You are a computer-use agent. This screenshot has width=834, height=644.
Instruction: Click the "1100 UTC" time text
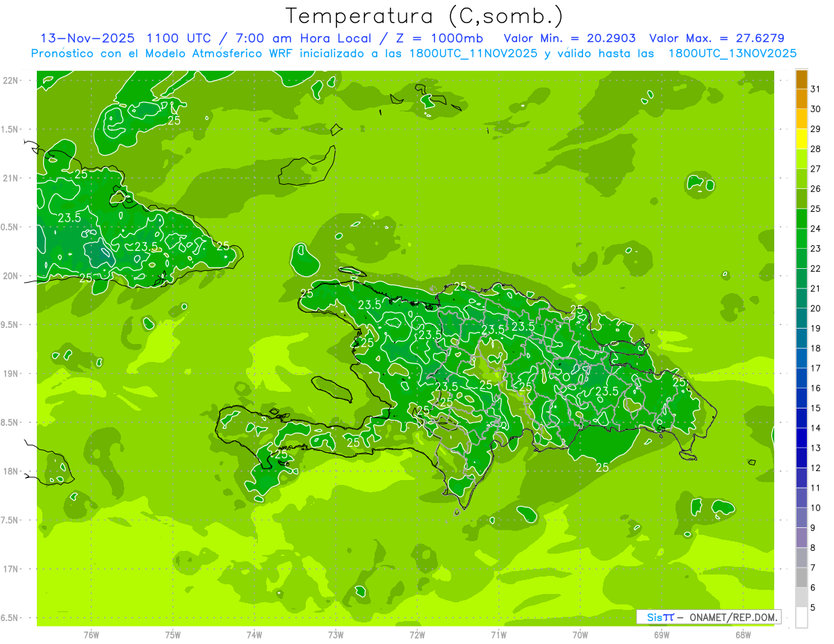[x=180, y=38]
